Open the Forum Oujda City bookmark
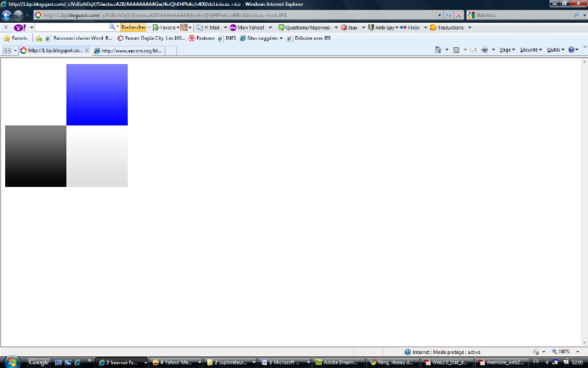The image size is (588, 368). click(151, 38)
